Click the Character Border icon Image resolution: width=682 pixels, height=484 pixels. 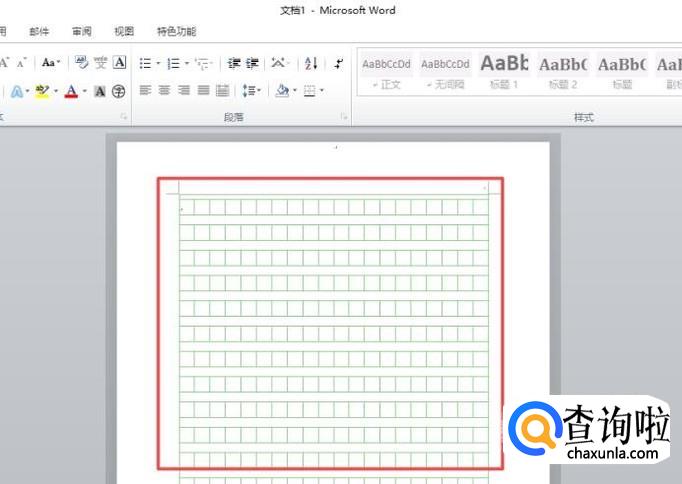(x=120, y=63)
